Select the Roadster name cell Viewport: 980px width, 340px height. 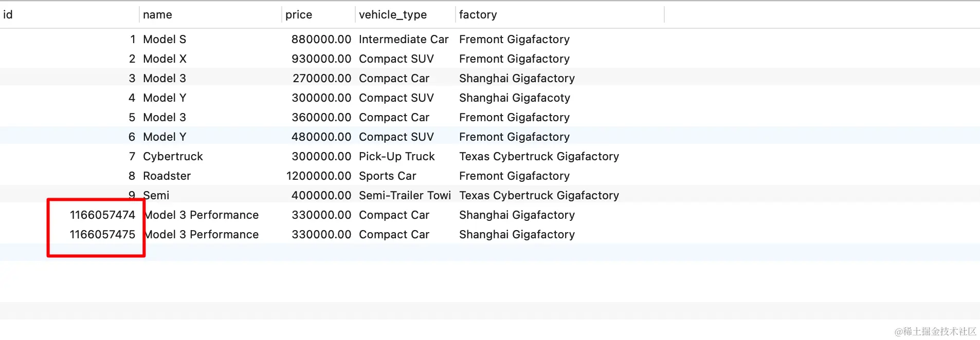167,176
